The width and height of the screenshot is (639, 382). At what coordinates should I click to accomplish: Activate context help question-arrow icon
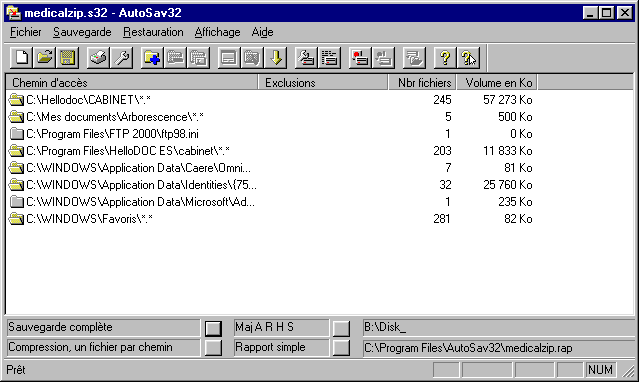pos(468,57)
